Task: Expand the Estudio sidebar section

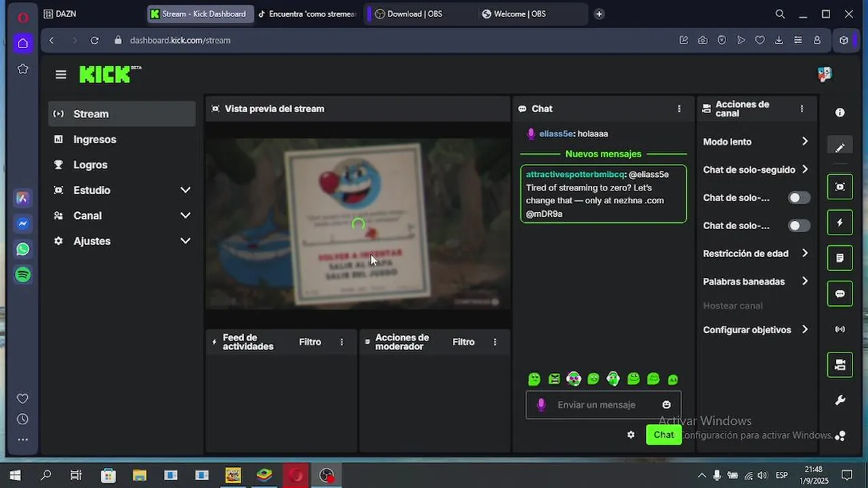Action: coord(122,190)
